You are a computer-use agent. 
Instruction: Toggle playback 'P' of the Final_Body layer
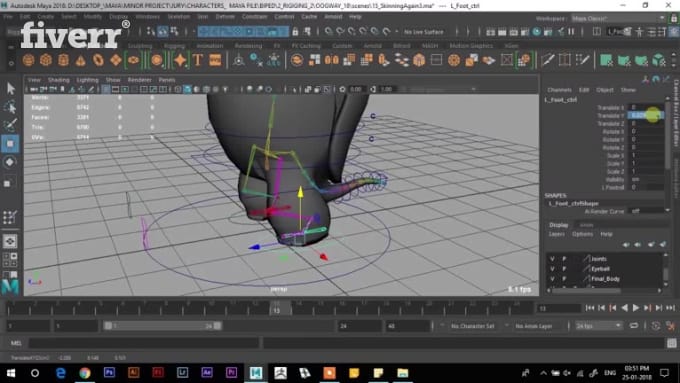click(x=564, y=278)
